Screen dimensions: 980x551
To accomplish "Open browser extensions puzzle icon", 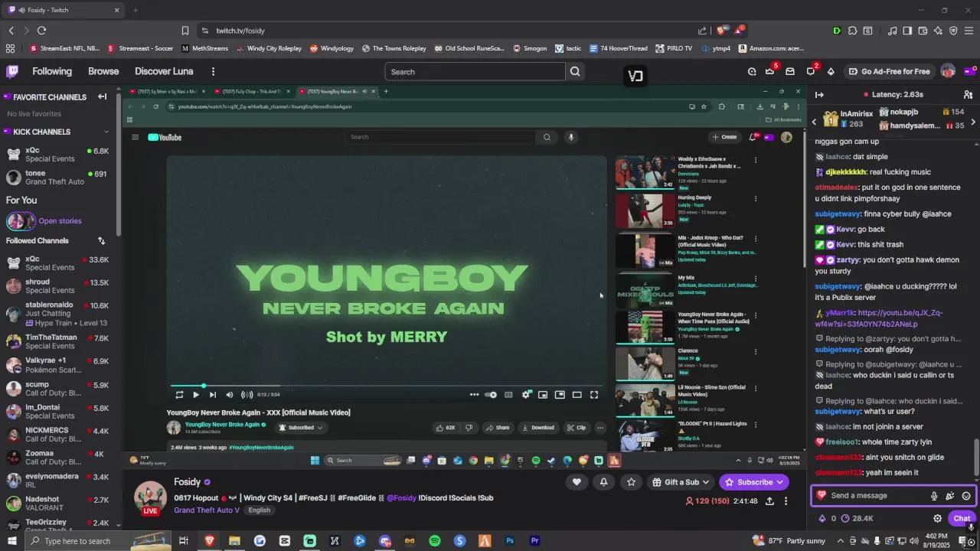I will pyautogui.click(x=852, y=31).
